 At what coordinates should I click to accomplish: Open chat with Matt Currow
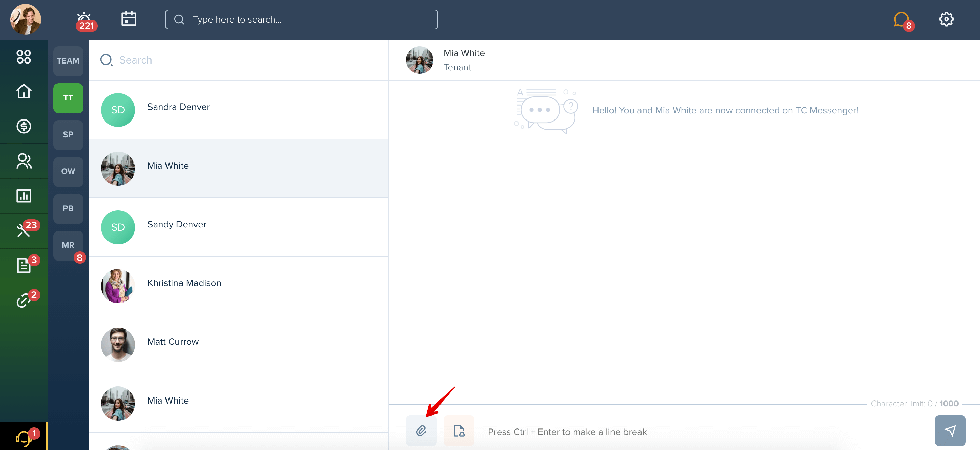239,344
